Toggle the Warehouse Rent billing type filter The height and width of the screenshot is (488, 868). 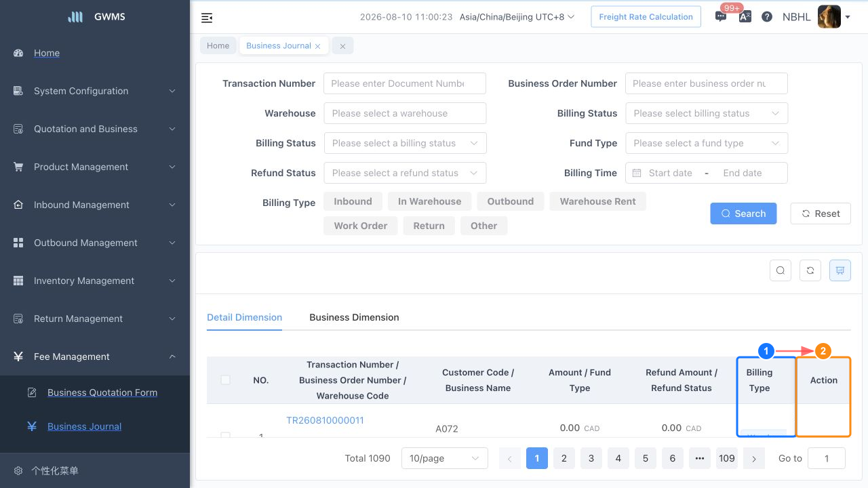tap(598, 201)
